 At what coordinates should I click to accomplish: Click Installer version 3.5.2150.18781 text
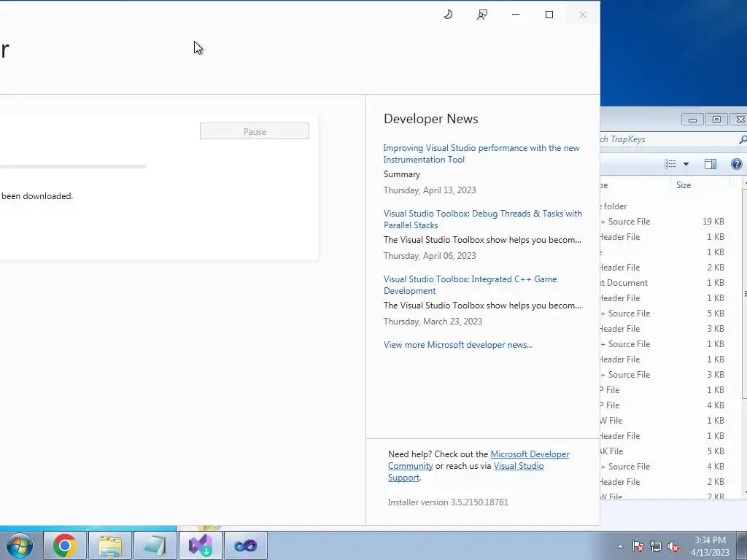[448, 502]
